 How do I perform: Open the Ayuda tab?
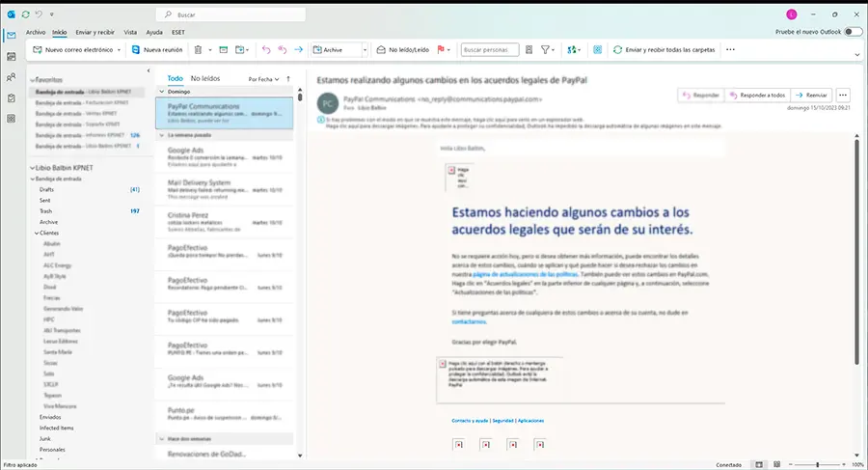point(154,32)
